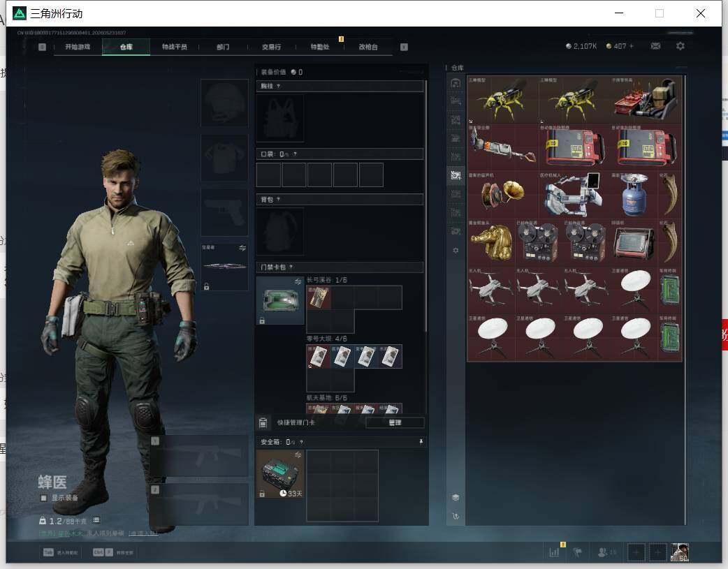This screenshot has height=569, width=728.
Task: Click the safe box container with 33天
Action: click(x=280, y=474)
